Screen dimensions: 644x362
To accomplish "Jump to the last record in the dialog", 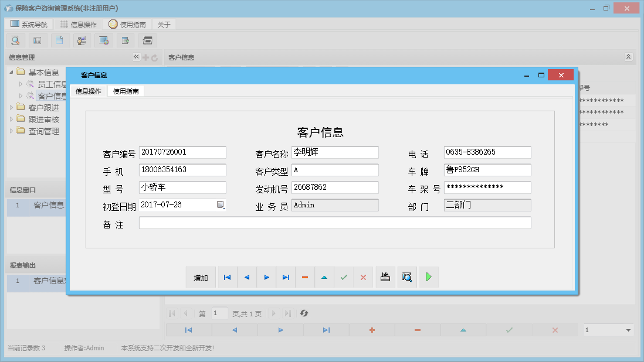I will tap(286, 277).
